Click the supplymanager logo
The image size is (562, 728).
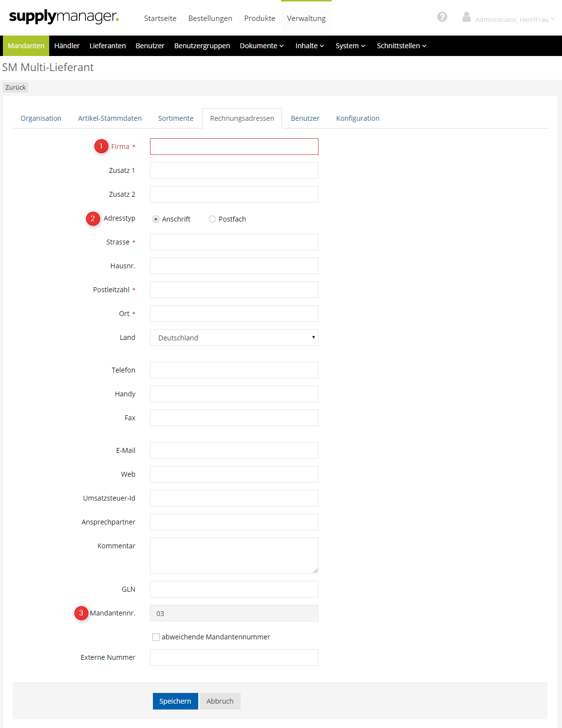(64, 17)
